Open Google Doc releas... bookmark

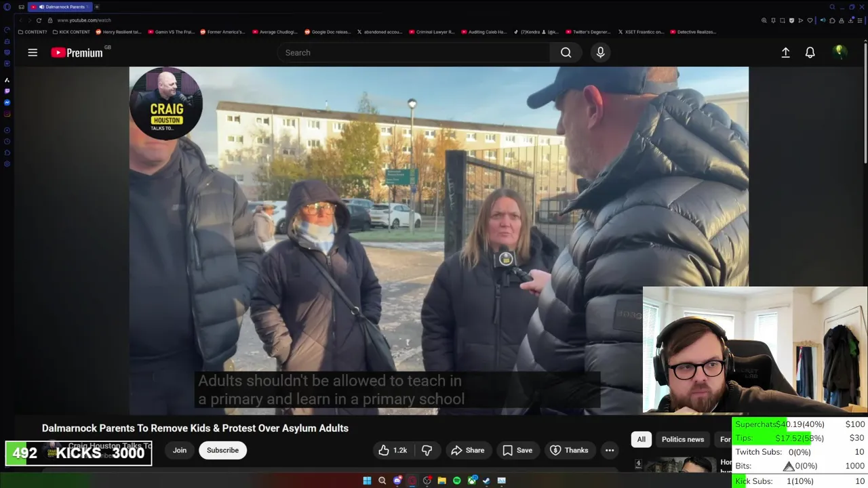tap(328, 32)
